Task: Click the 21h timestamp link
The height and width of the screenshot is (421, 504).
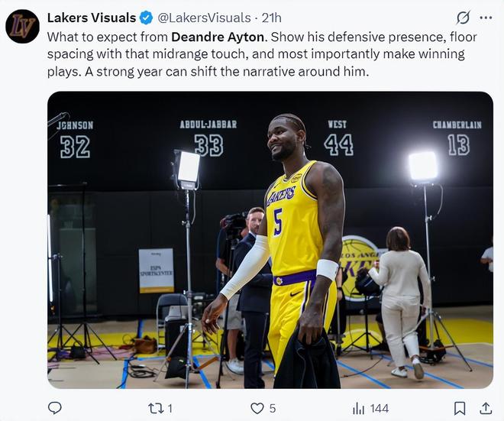Action: point(271,17)
